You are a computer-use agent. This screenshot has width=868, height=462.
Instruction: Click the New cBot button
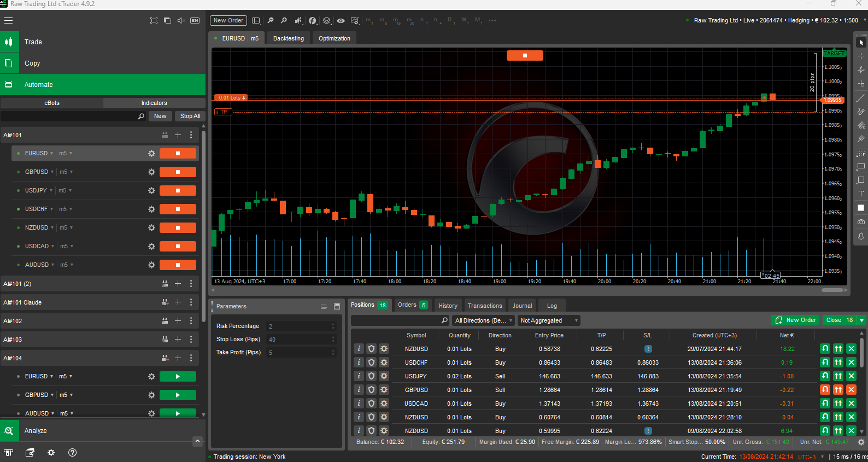coord(160,116)
